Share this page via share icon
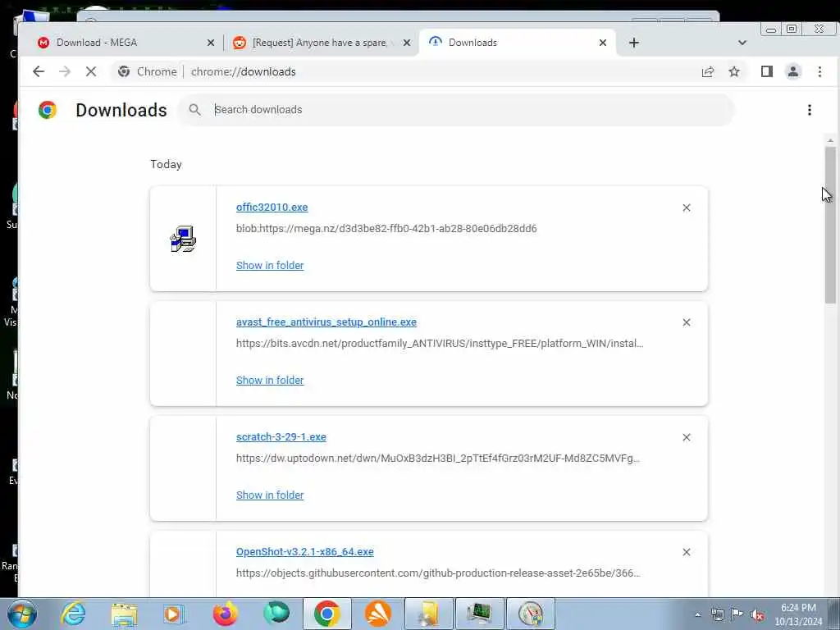 pyautogui.click(x=708, y=72)
